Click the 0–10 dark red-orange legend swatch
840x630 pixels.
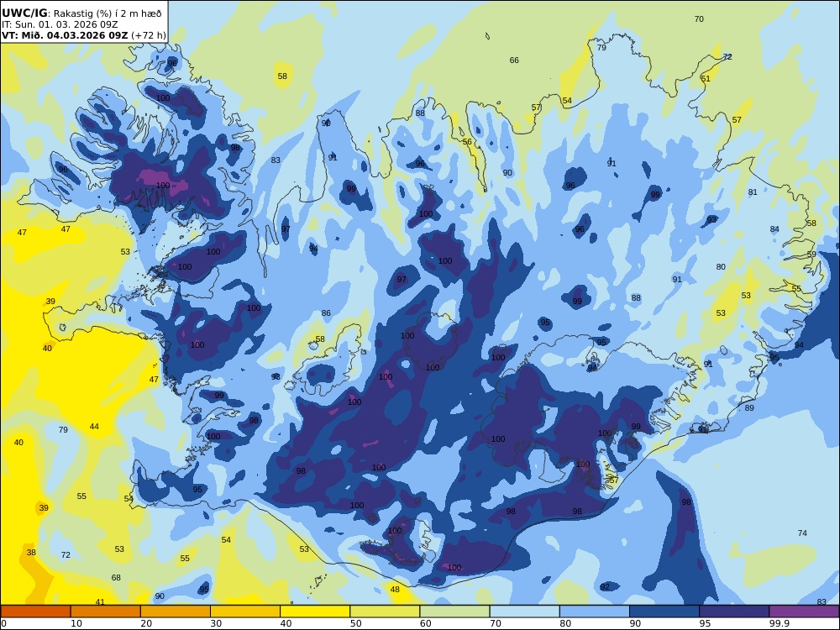click(x=36, y=612)
